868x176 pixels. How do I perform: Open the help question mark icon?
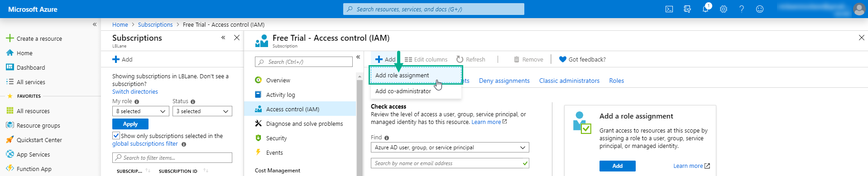(x=742, y=9)
